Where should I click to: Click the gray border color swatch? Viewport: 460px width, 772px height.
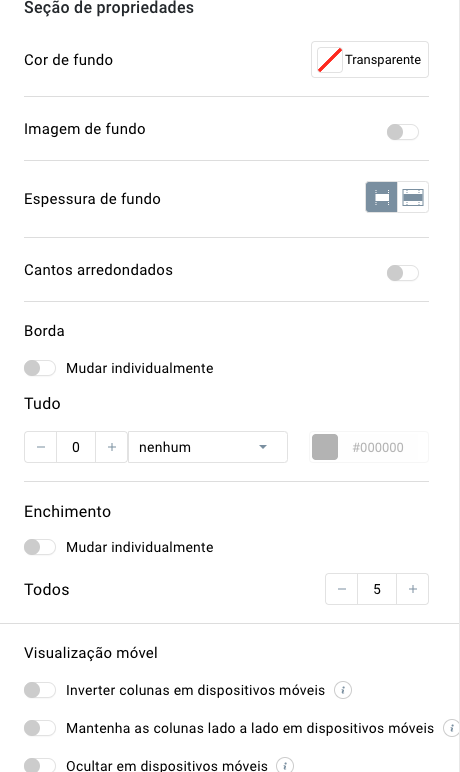click(x=325, y=447)
